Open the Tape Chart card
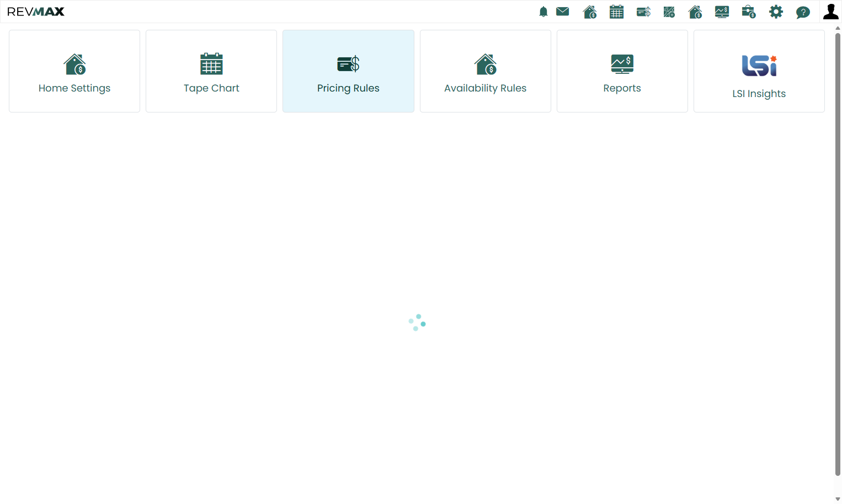 [x=211, y=71]
